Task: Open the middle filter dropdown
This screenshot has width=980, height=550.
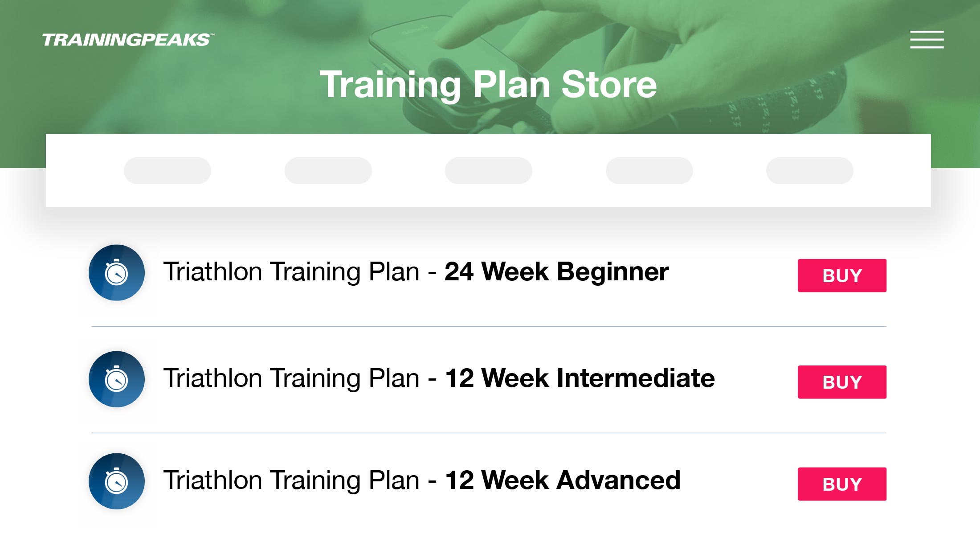Action: pyautogui.click(x=489, y=171)
